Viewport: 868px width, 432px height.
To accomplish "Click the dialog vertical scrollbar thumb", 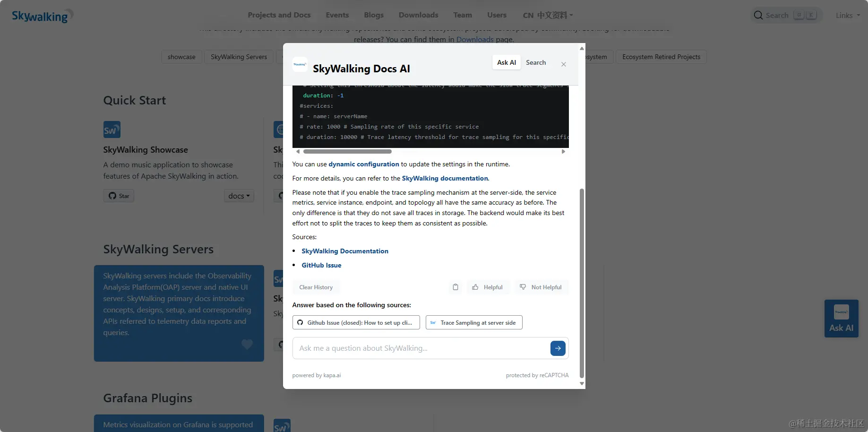I will point(582,284).
